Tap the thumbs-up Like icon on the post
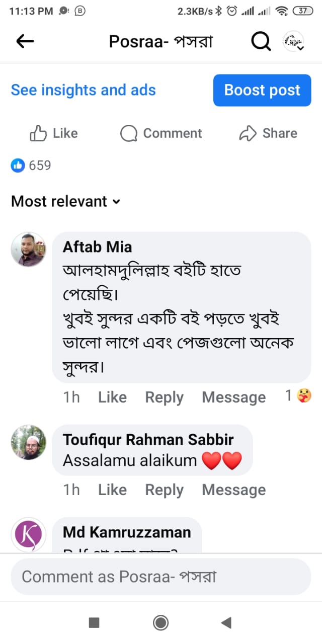Screen dimensions: 322x644 (38, 133)
